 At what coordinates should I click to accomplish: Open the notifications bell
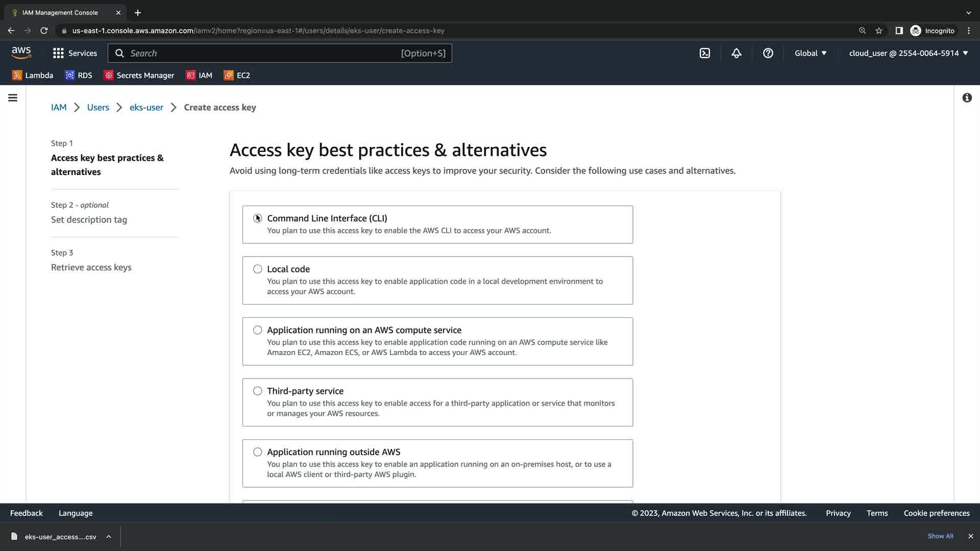736,53
